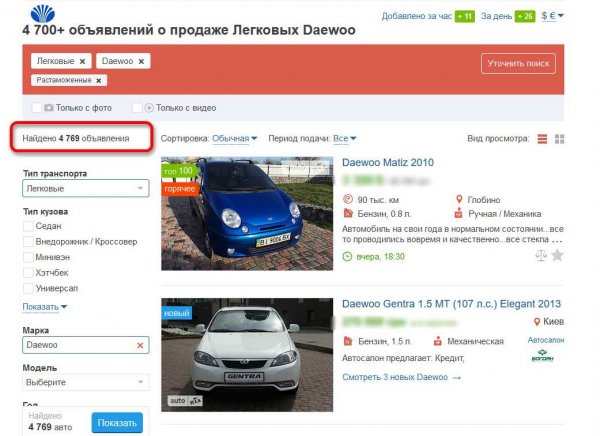Click the play icon near Только с видео
This screenshot has width=600, height=436.
pyautogui.click(x=149, y=108)
